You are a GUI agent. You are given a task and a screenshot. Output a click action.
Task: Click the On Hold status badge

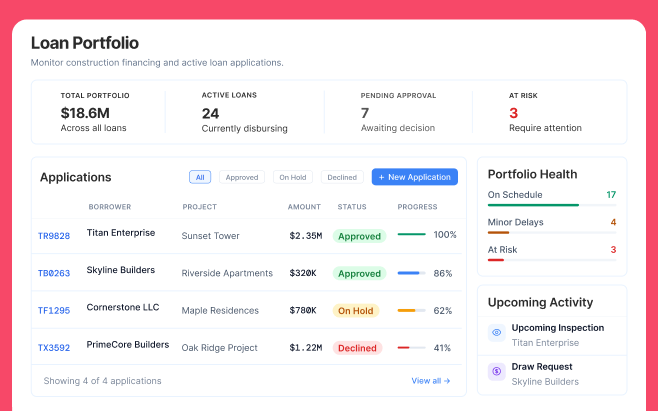356,311
